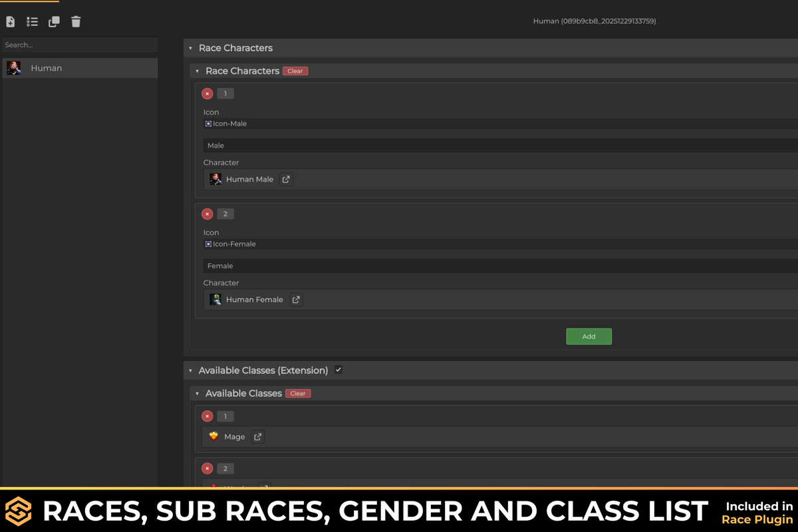Click the Icon-Male asset thumbnail icon
This screenshot has height=532, width=798.
click(x=208, y=123)
